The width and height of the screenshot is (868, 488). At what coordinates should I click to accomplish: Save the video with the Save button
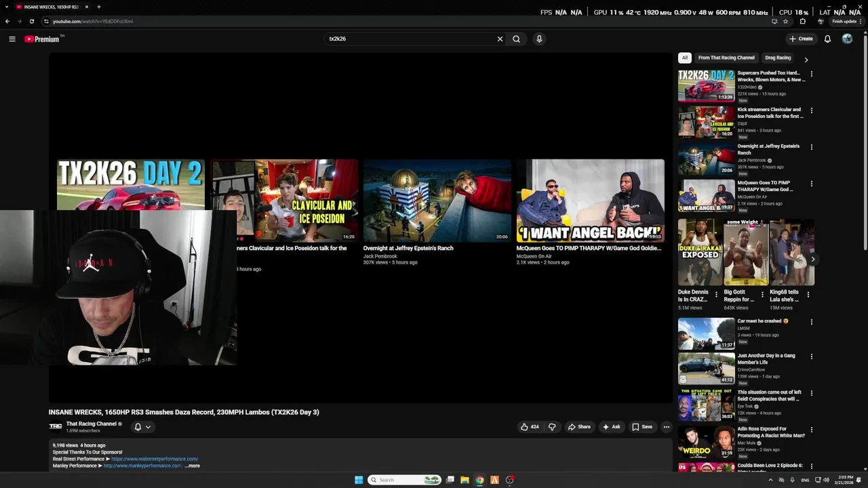click(x=642, y=427)
